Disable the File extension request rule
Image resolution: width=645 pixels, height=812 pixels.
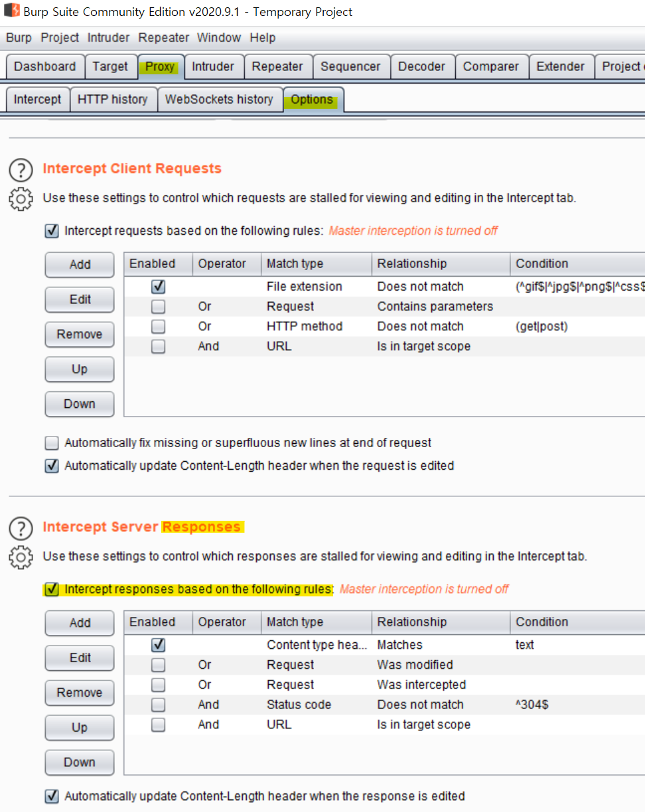coord(158,287)
